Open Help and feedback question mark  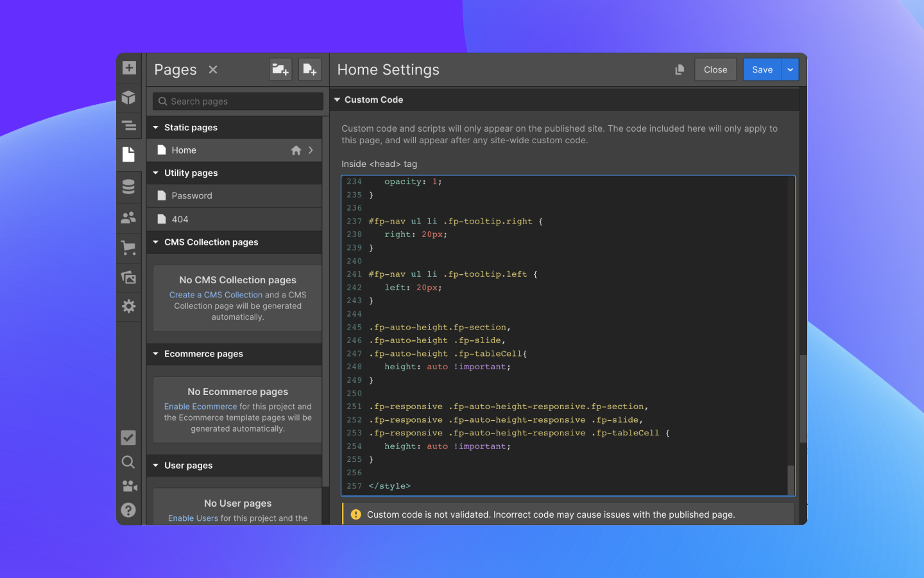coord(128,510)
